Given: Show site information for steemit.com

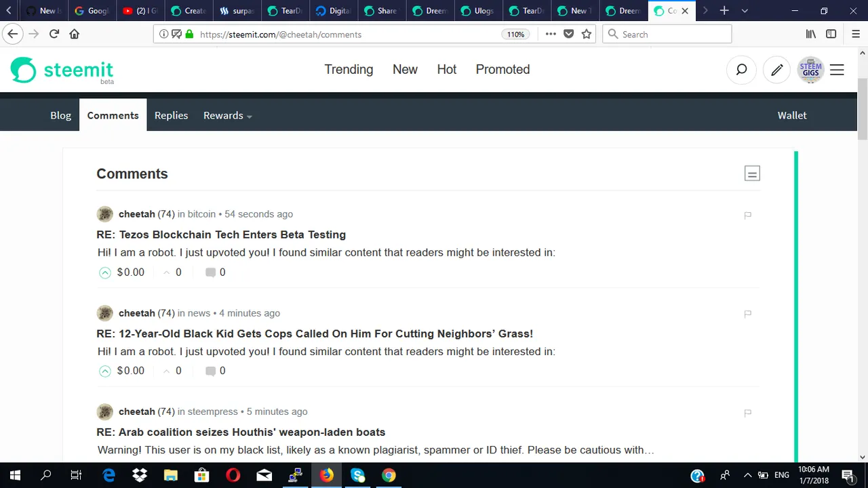Looking at the screenshot, I should 164,34.
